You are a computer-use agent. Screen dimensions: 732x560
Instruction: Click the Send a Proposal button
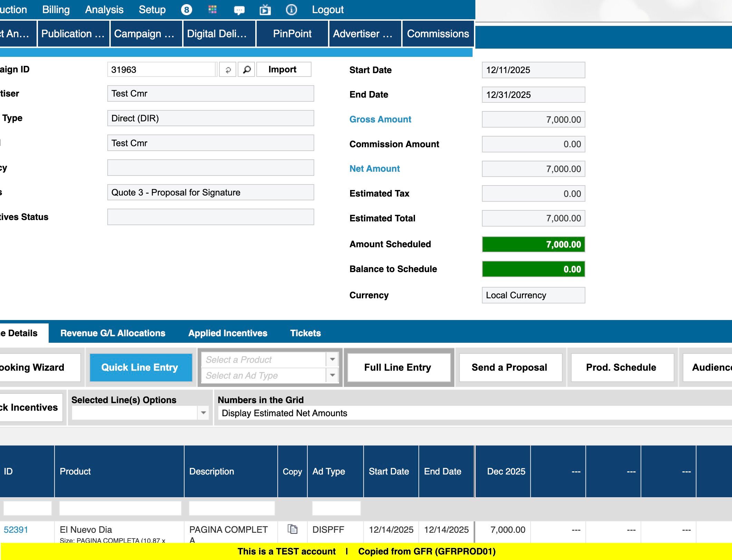pos(509,367)
